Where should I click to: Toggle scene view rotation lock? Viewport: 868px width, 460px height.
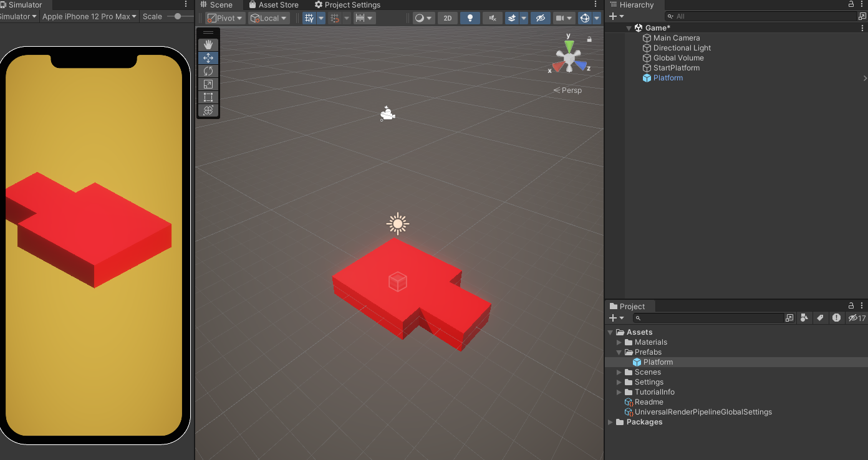pos(589,39)
